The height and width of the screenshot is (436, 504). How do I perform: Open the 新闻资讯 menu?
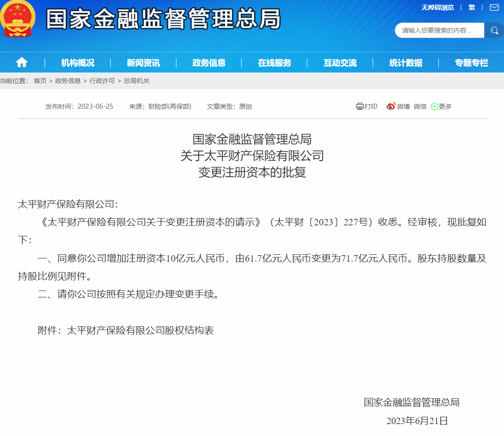143,63
